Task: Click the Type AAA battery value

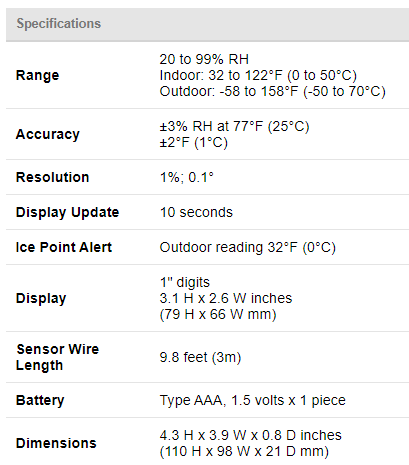Action: [253, 400]
